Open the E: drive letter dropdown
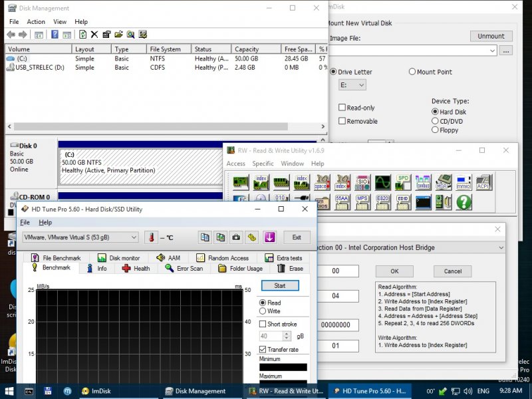 tap(352, 85)
